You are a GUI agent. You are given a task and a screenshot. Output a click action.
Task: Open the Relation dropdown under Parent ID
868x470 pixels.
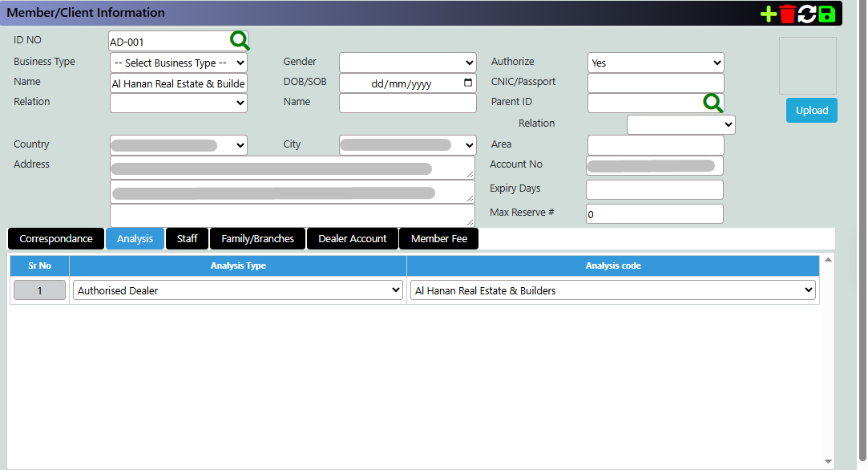(x=681, y=124)
